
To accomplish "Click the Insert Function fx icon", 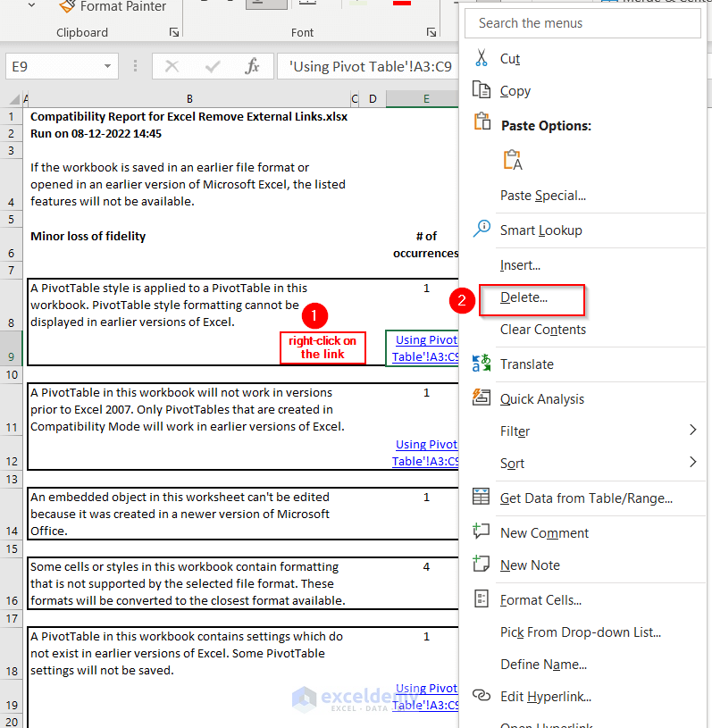I will pyautogui.click(x=252, y=66).
